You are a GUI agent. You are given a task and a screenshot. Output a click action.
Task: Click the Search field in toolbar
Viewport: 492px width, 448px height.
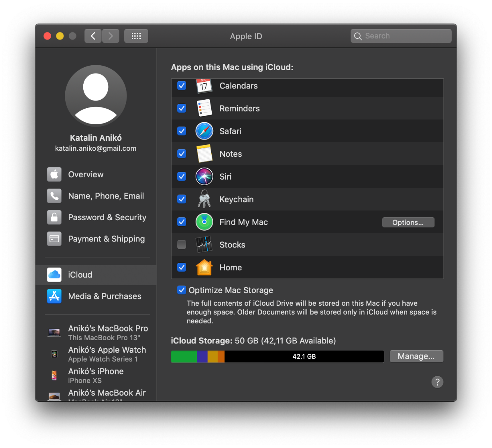pyautogui.click(x=405, y=36)
